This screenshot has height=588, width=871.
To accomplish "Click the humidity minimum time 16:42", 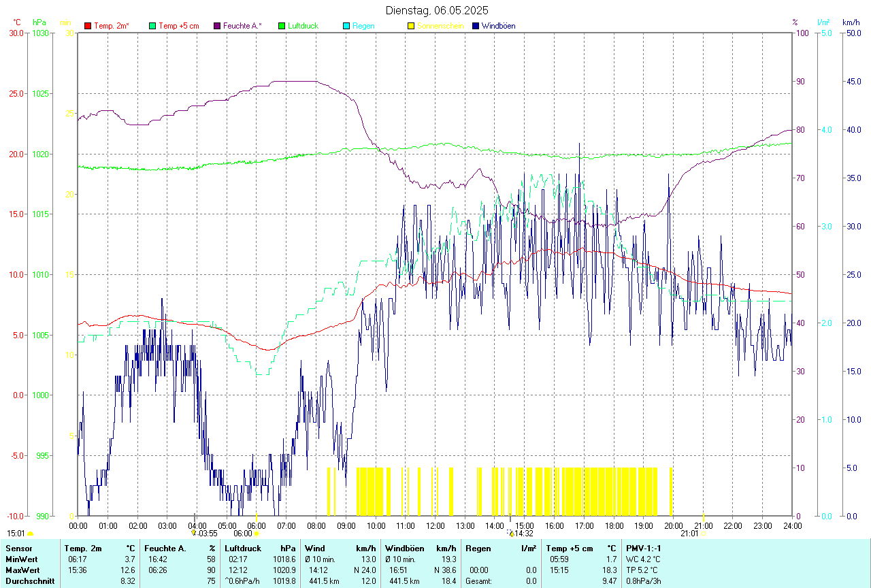I will point(157,559).
